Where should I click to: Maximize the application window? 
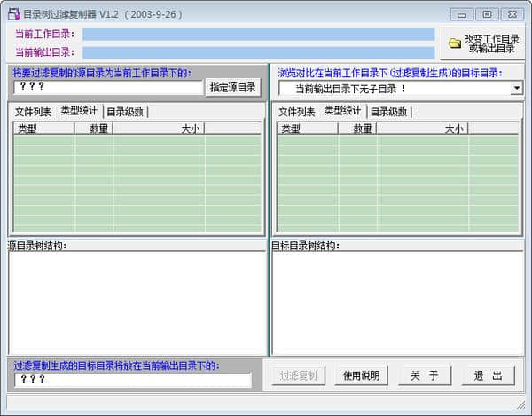(x=487, y=14)
